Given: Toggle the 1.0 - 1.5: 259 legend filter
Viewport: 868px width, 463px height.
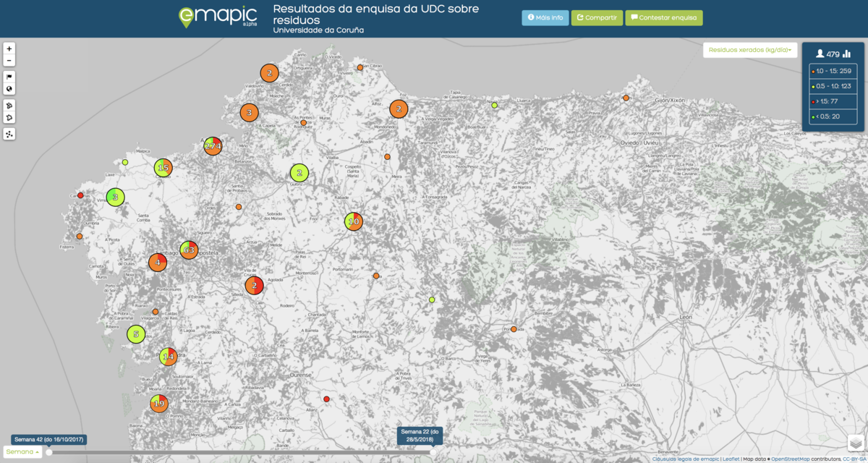Looking at the screenshot, I should pyautogui.click(x=833, y=72).
